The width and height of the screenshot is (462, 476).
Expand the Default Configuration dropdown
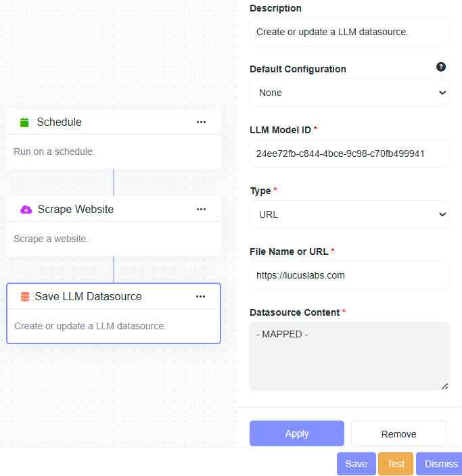[x=349, y=93]
